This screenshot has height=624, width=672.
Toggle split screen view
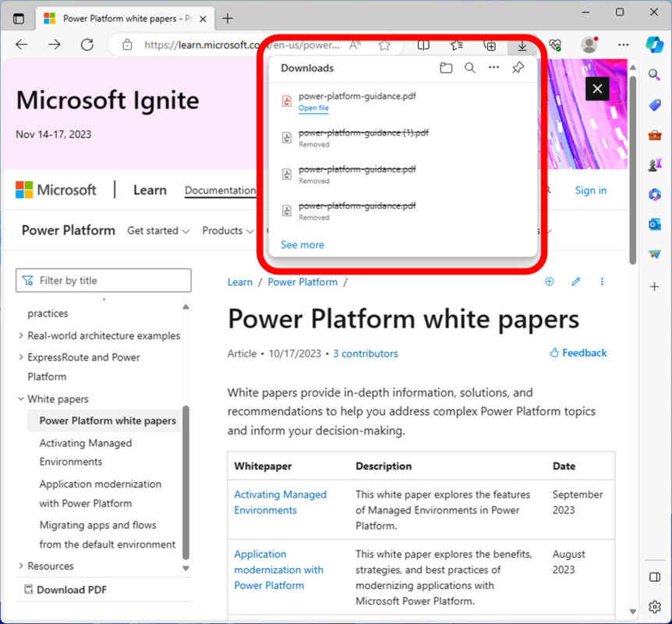(x=424, y=45)
